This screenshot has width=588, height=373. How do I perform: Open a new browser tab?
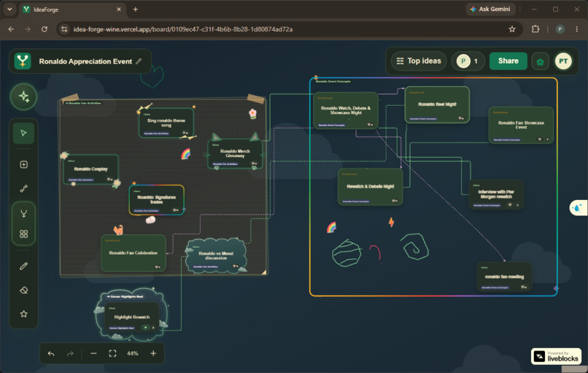136,9
